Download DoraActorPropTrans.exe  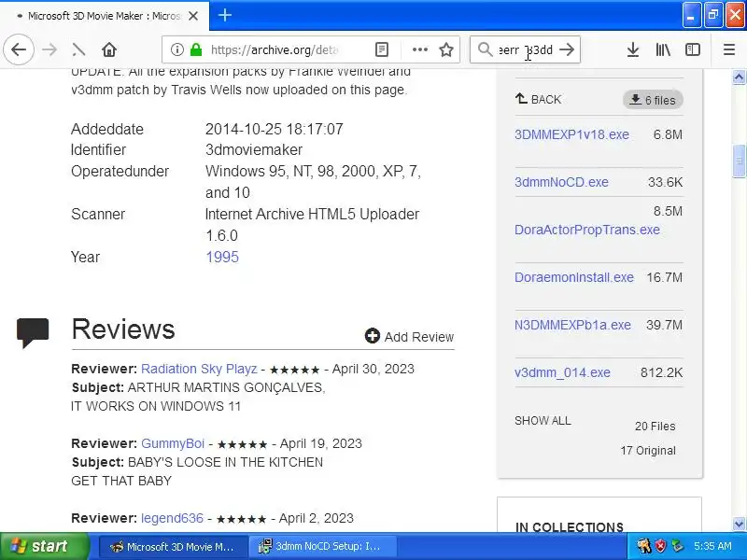(x=587, y=230)
